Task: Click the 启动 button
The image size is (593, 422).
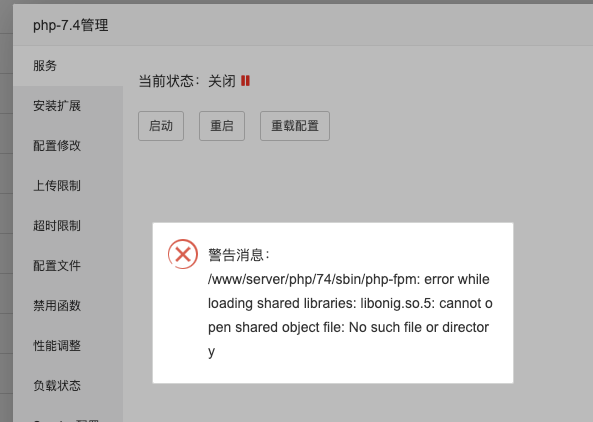Action: click(161, 126)
